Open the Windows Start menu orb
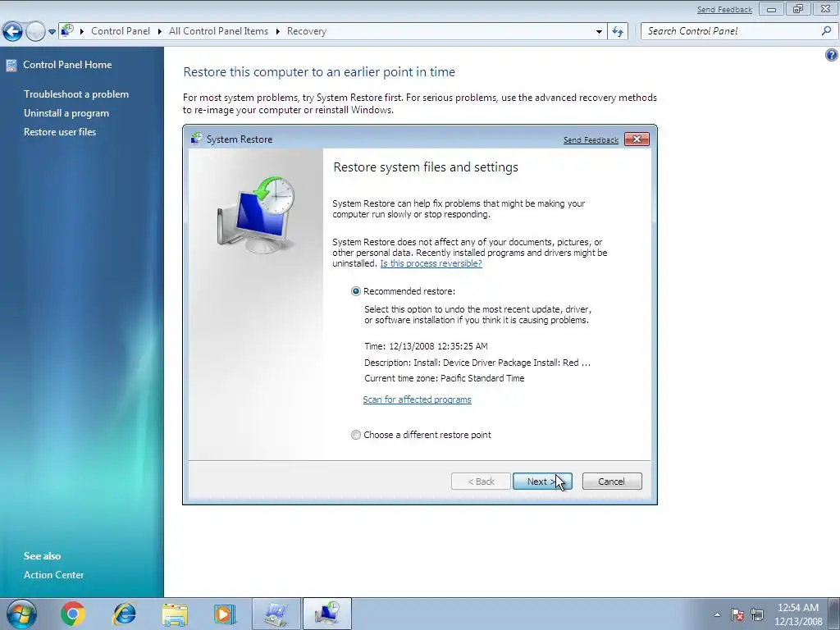 coord(21,614)
